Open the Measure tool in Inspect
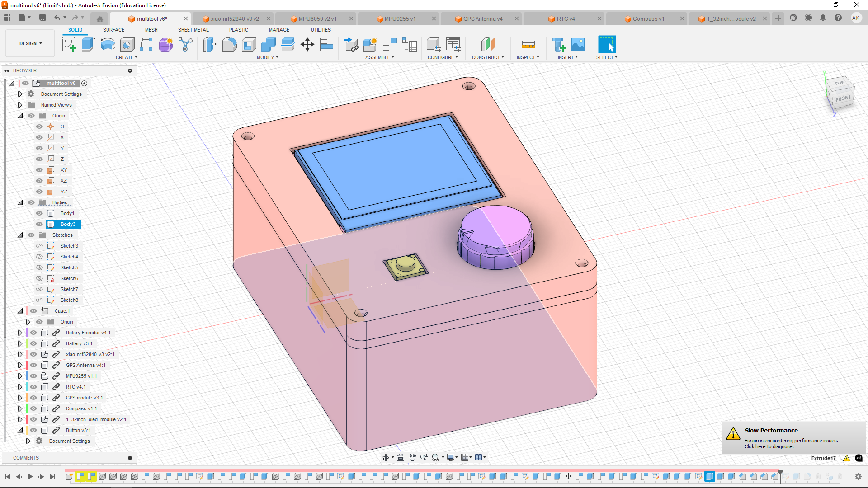This screenshot has width=868, height=488. pyautogui.click(x=528, y=44)
